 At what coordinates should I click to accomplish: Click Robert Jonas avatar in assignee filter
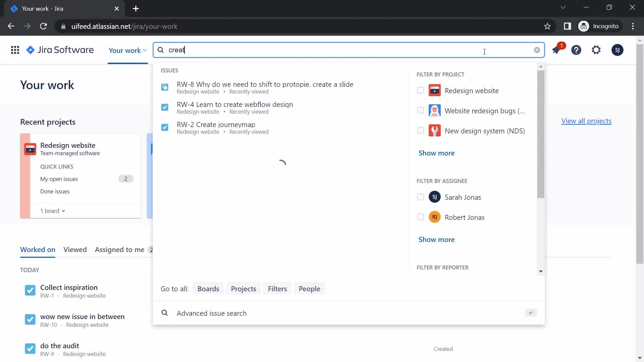click(x=435, y=217)
